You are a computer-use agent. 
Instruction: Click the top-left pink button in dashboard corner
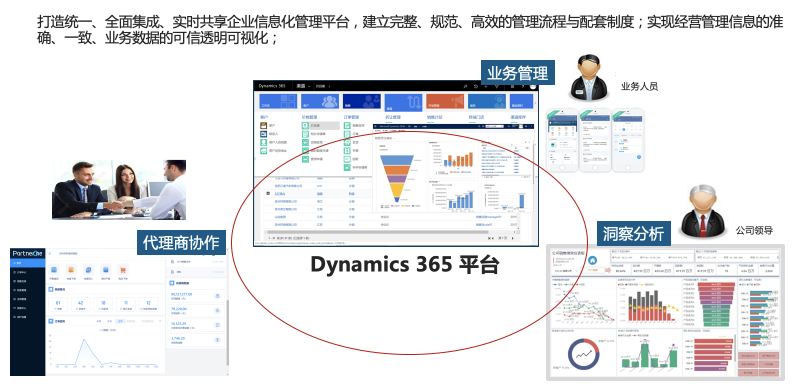[748, 355]
